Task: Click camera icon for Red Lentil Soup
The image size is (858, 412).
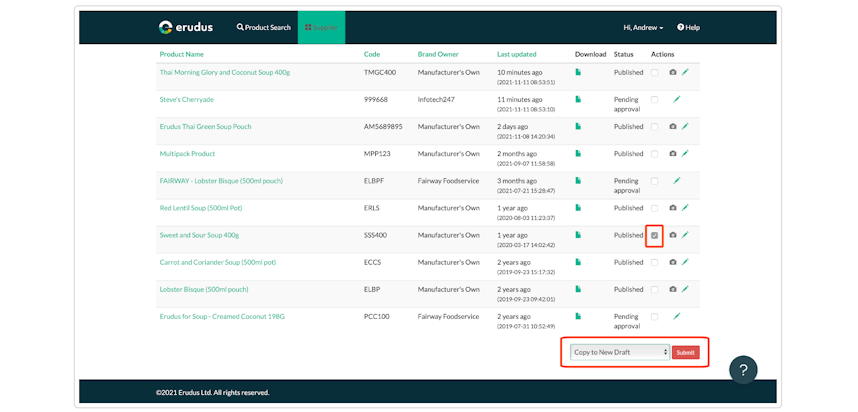Action: [673, 208]
